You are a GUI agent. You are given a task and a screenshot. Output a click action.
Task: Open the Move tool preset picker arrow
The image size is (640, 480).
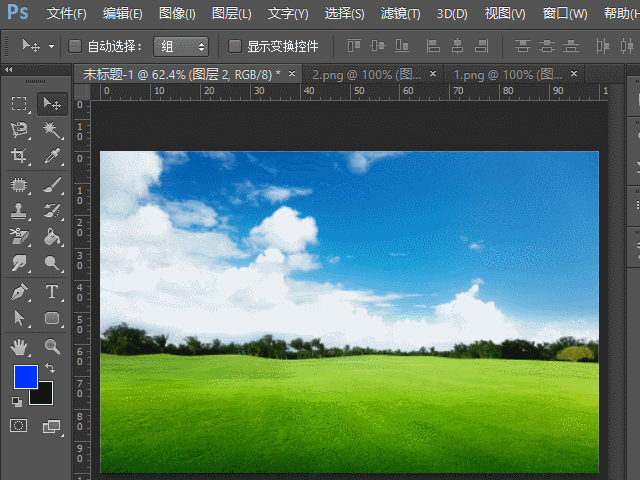[x=51, y=47]
